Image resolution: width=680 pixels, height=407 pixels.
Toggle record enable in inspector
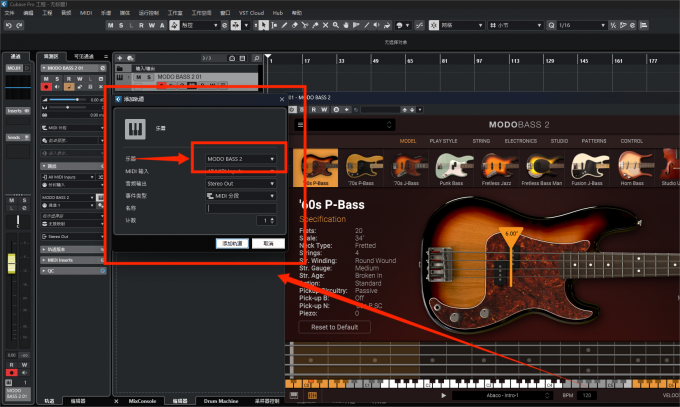(x=46, y=87)
